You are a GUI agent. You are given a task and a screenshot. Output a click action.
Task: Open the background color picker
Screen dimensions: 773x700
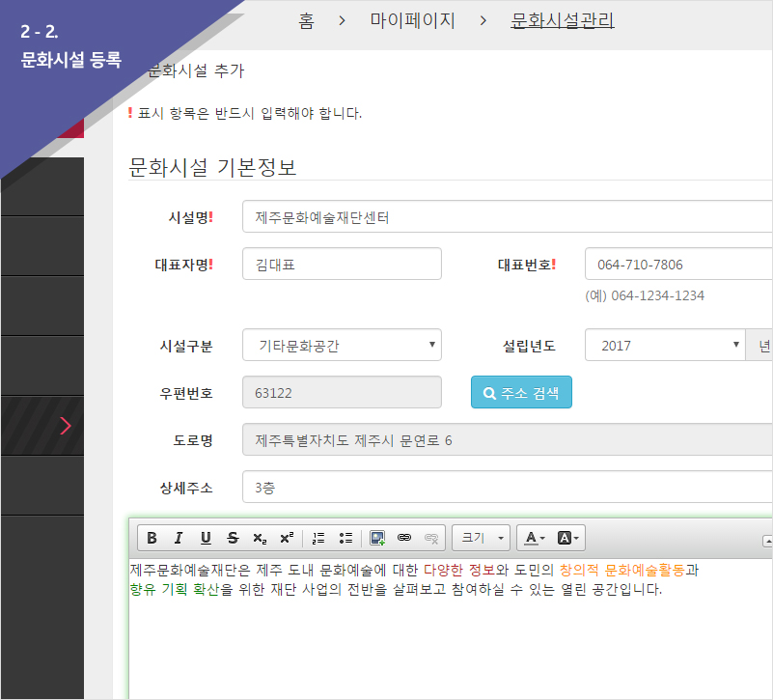click(567, 538)
